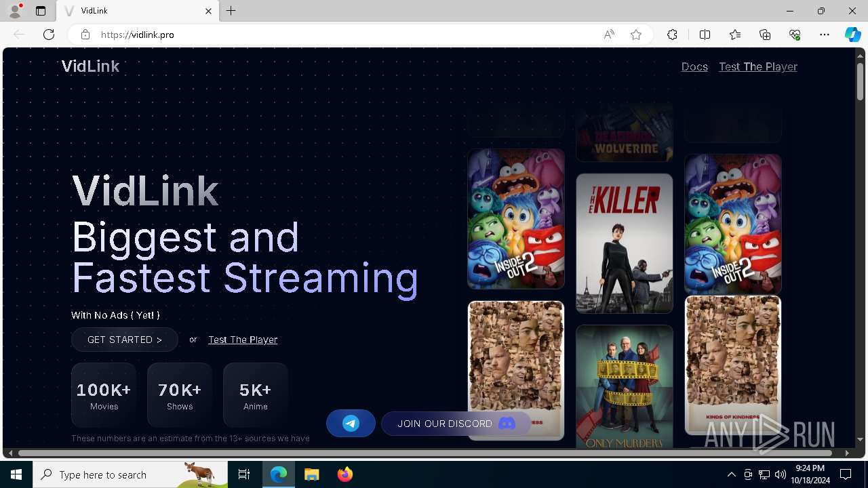Click the 5K+ Anime stat card
The image size is (868, 488).
256,395
